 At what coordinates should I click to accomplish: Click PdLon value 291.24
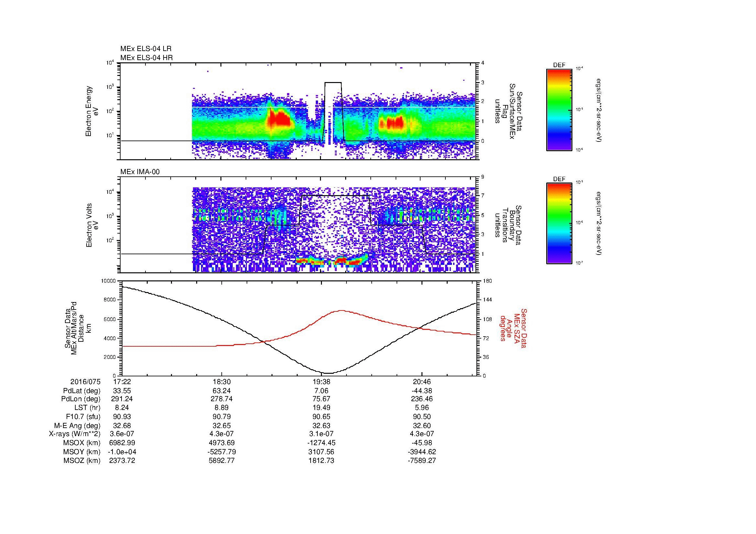click(122, 399)
